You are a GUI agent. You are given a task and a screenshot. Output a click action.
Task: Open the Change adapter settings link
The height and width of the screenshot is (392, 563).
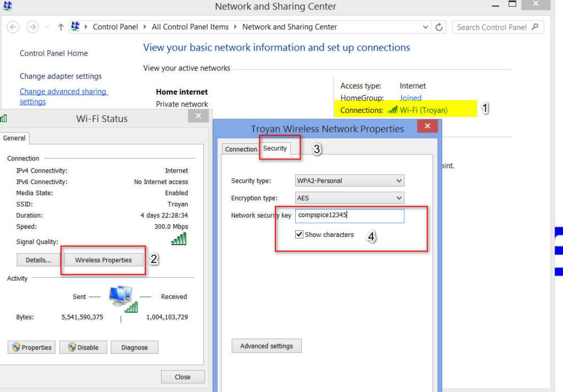click(x=60, y=76)
